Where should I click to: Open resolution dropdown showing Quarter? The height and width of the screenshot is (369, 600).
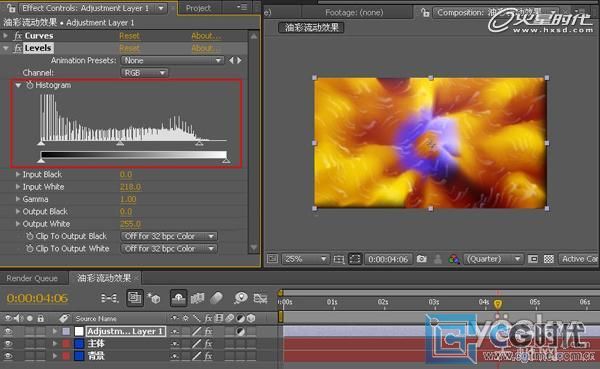493,259
